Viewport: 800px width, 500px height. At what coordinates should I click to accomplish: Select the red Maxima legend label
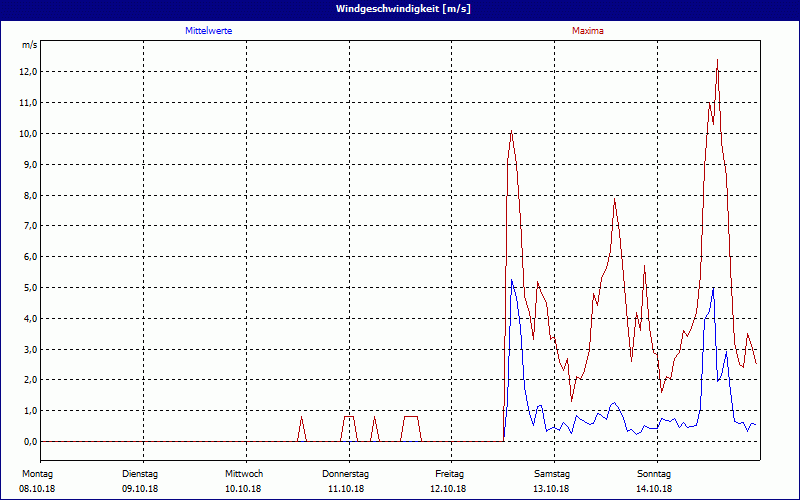tap(587, 31)
